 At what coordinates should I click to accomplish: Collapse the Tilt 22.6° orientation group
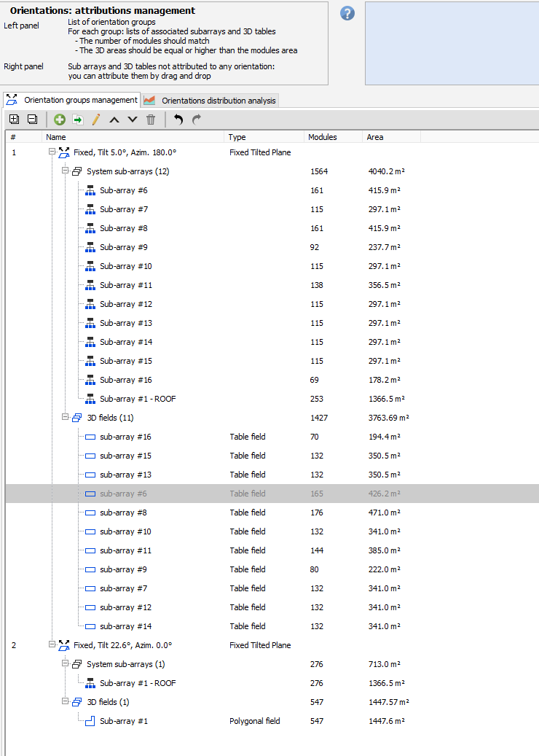(52, 645)
